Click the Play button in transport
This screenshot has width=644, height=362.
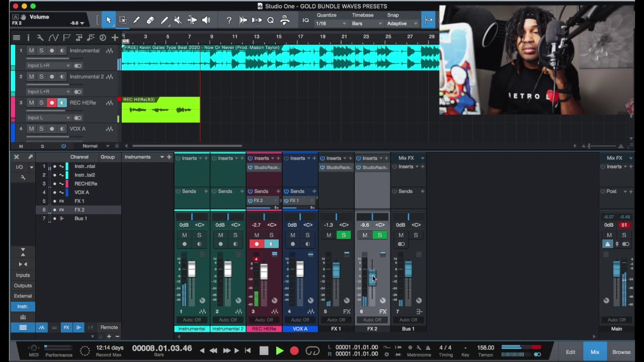pos(280,351)
